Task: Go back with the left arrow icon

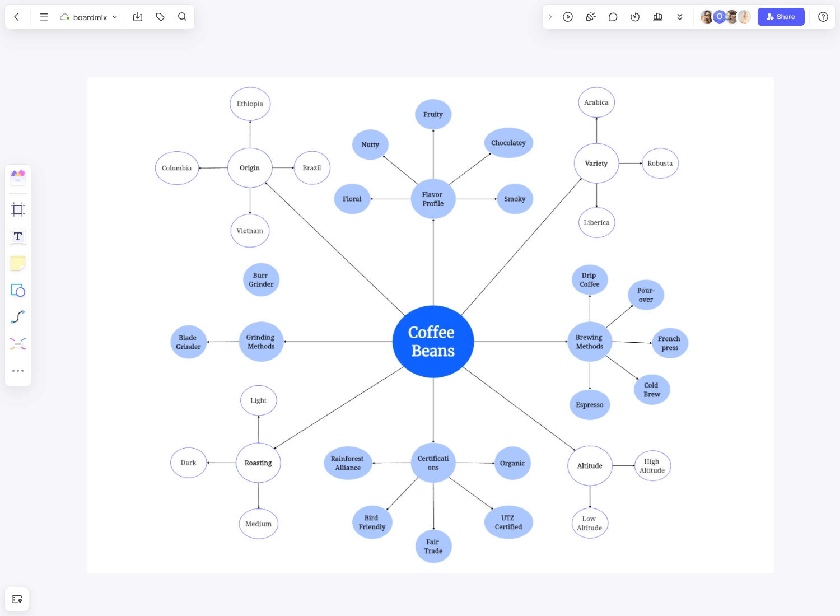Action: (x=17, y=17)
